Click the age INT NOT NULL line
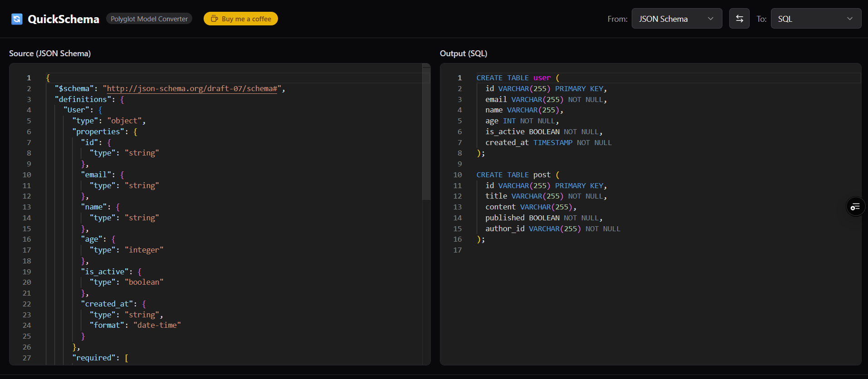 point(522,121)
